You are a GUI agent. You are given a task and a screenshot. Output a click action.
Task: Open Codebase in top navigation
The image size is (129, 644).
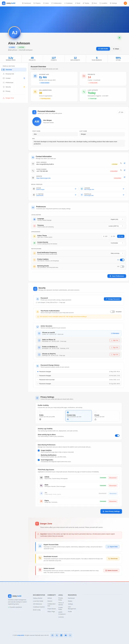click(68, 3)
